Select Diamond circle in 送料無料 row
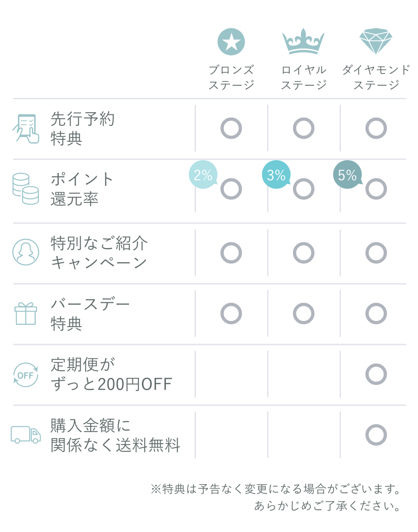 point(376,435)
